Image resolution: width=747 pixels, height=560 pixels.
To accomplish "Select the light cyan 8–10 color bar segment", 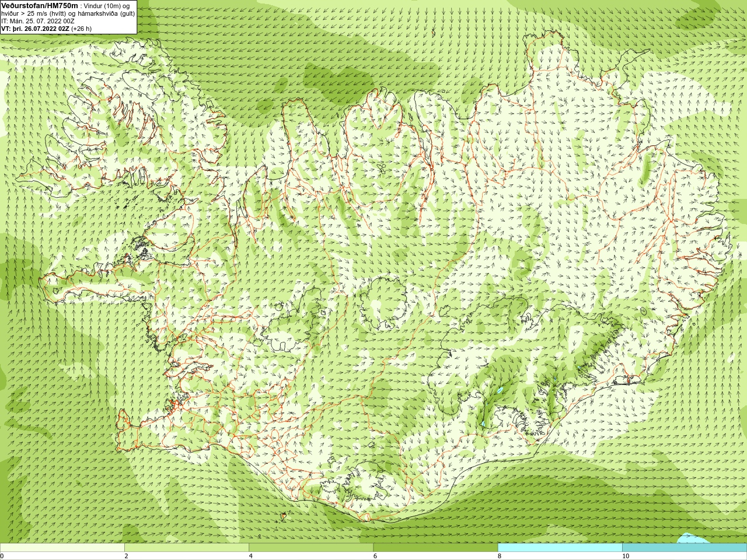I will [x=560, y=548].
